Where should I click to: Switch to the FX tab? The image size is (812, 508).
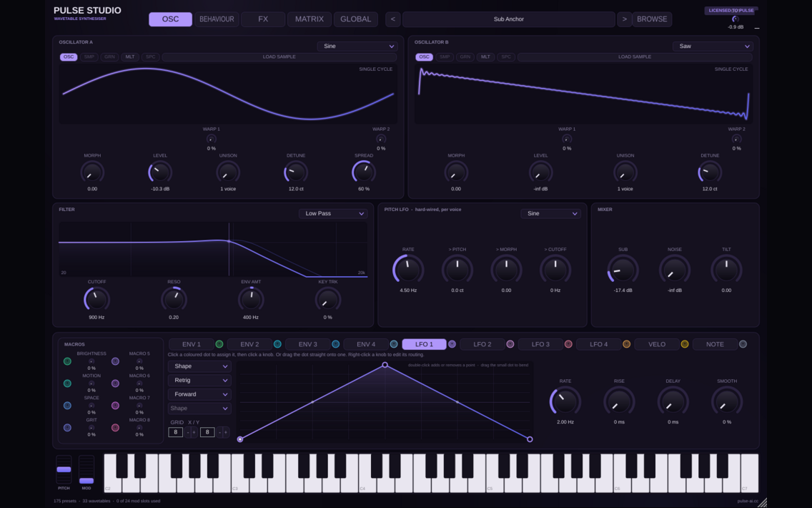tap(263, 19)
